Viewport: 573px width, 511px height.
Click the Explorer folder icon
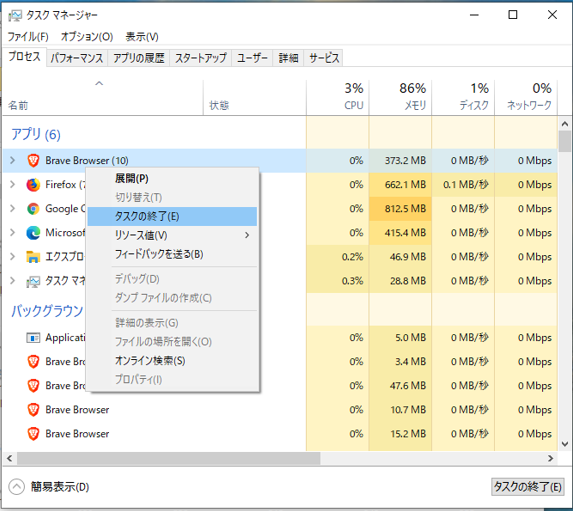pyautogui.click(x=33, y=257)
